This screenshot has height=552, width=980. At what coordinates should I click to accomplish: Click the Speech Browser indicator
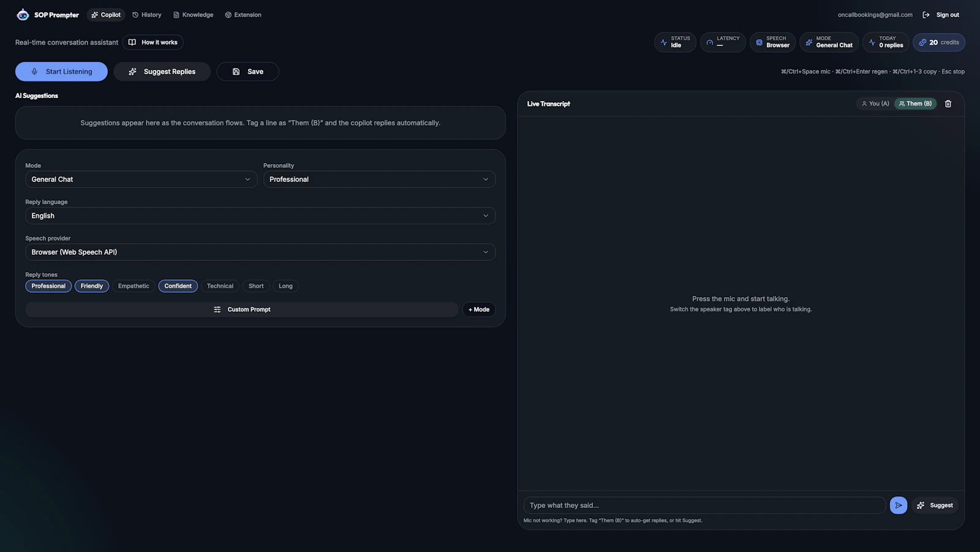[x=772, y=42]
